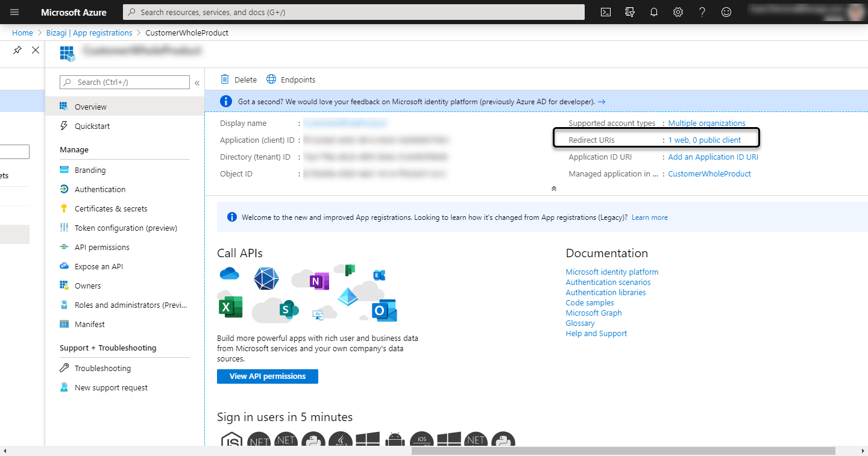Open the help question mark

(x=702, y=12)
